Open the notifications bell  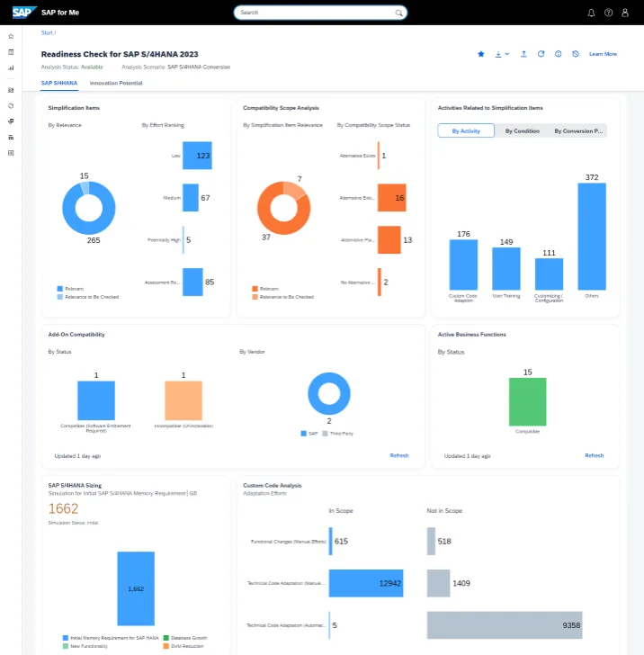[x=591, y=13]
